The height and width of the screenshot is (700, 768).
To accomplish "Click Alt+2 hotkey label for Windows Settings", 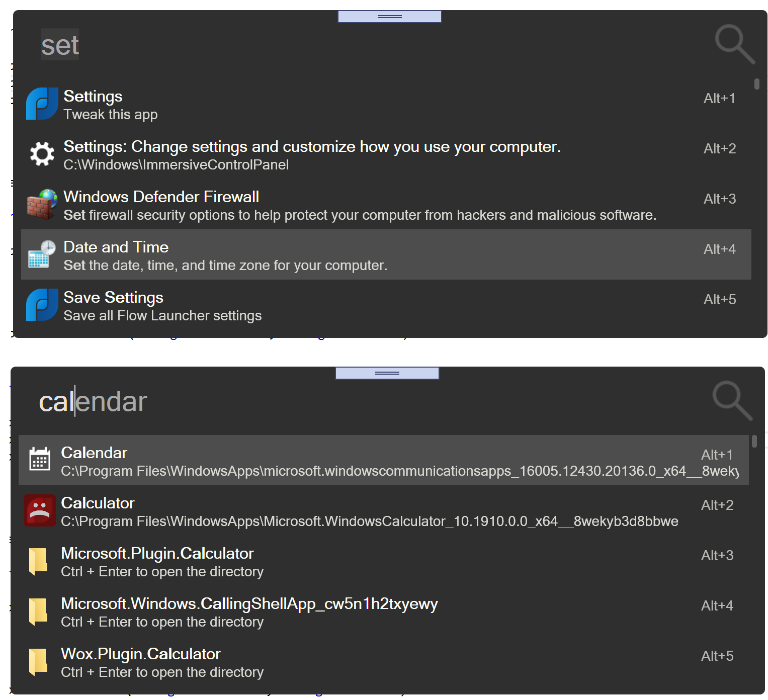I will coord(720,148).
